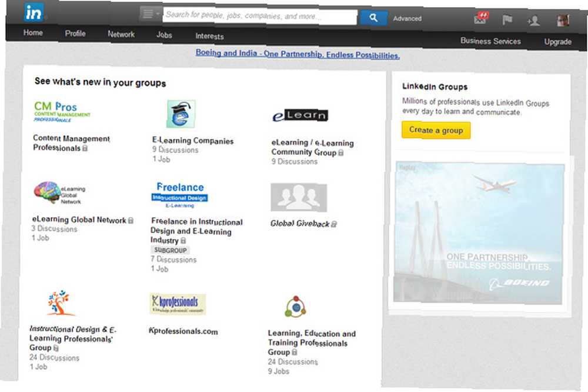The image size is (588, 392).
Task: Click "24 Discussions" under Instructional Design group
Action: pos(54,357)
